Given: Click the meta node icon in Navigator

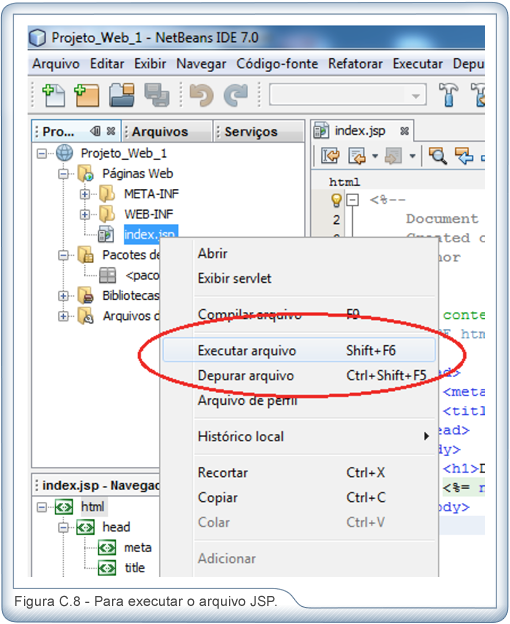Looking at the screenshot, I should click(107, 548).
